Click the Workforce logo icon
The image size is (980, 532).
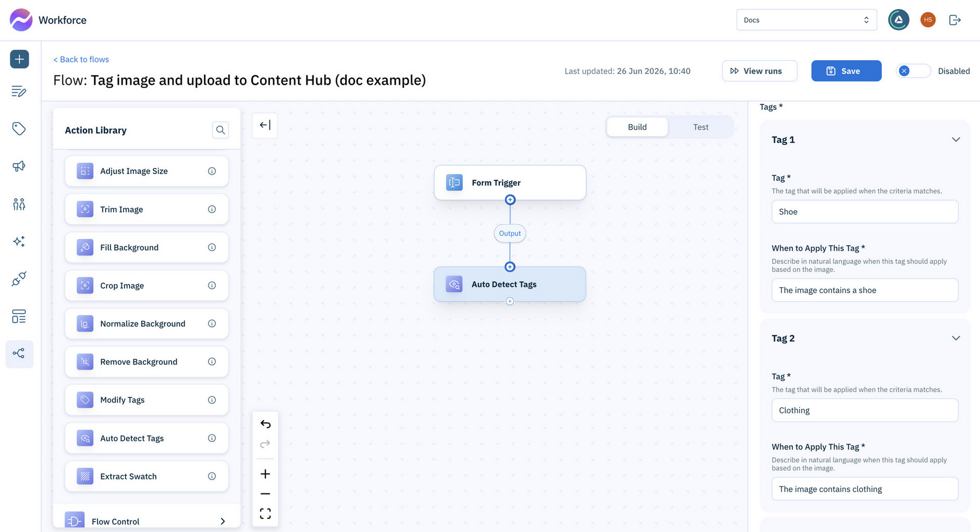tap(21, 20)
